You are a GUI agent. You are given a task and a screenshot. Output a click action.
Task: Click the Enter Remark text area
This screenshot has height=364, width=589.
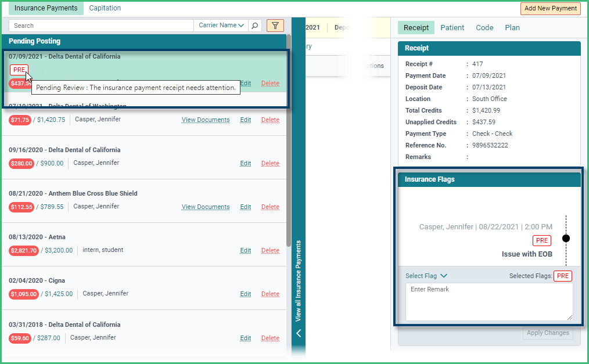click(489, 302)
